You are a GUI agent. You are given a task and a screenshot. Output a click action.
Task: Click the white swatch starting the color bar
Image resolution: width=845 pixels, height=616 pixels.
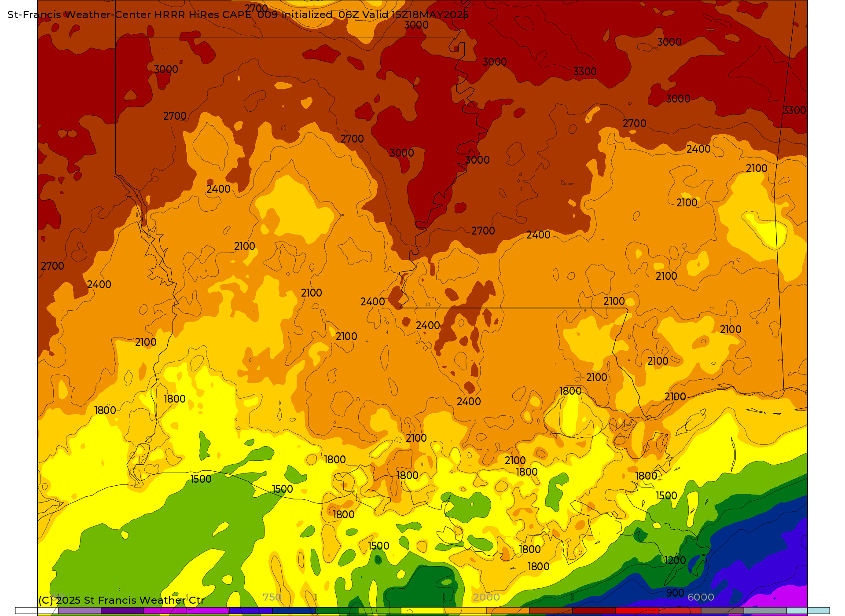(x=37, y=611)
